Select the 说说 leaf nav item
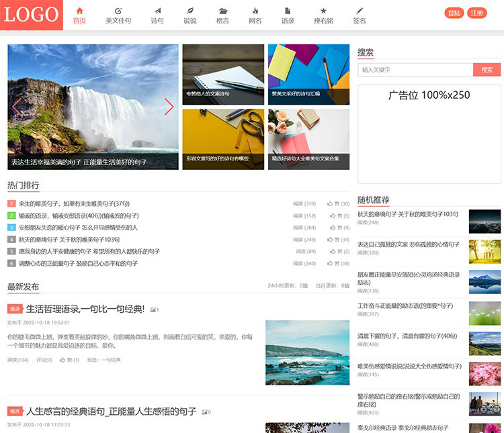 click(x=190, y=11)
